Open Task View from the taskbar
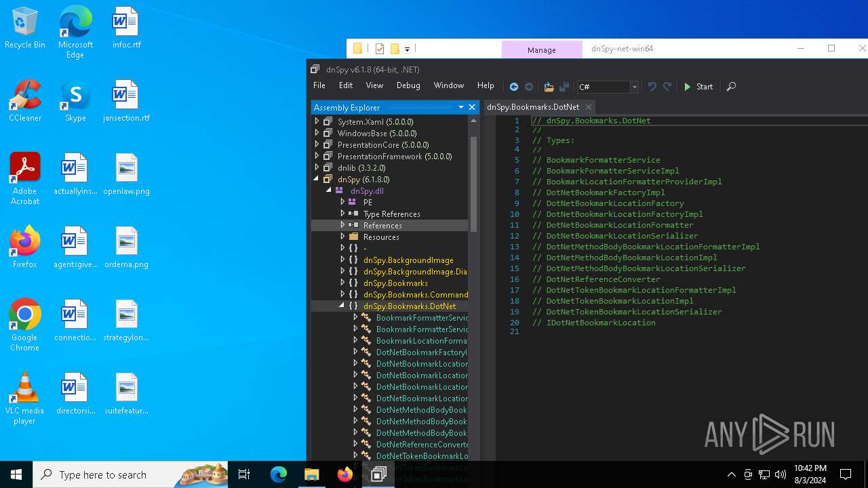Viewport: 868px width, 488px height. click(x=244, y=474)
